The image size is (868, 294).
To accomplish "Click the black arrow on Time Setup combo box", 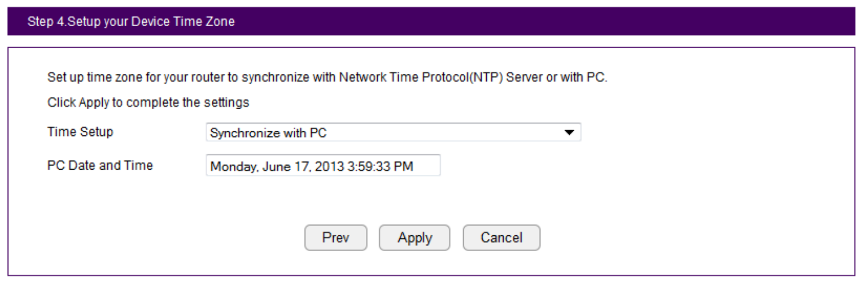I will [569, 133].
